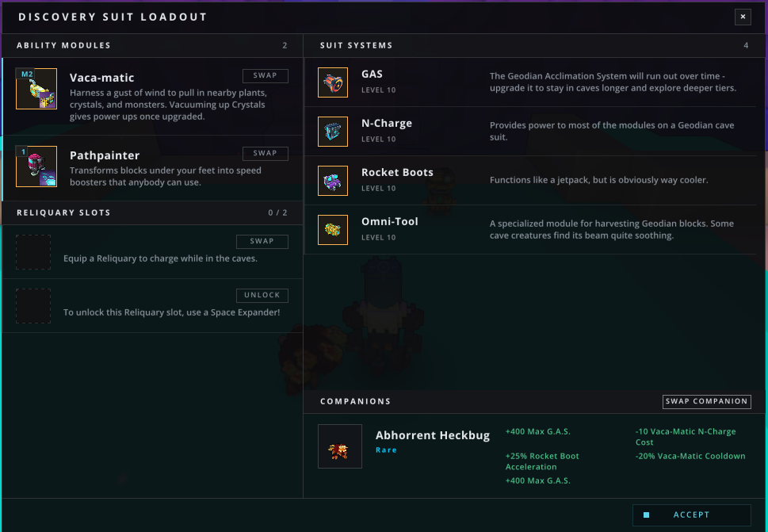This screenshot has height=532, width=768.
Task: Swap the Pathpainter ability module
Action: [265, 153]
